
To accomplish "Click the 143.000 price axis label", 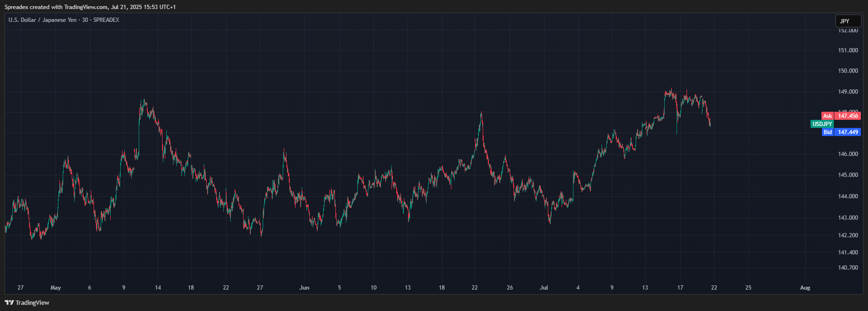I will 848,218.
